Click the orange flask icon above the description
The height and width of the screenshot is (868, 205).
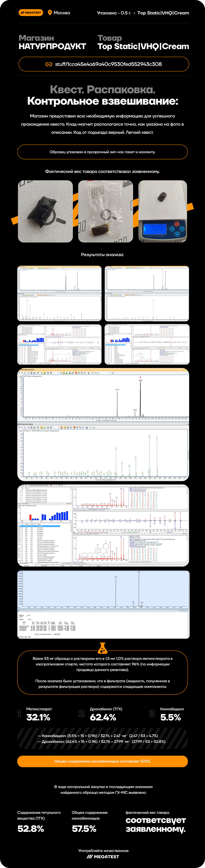coord(102,647)
